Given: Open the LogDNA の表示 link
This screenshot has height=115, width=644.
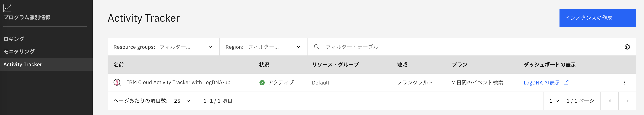Looking at the screenshot, I should (542, 82).
